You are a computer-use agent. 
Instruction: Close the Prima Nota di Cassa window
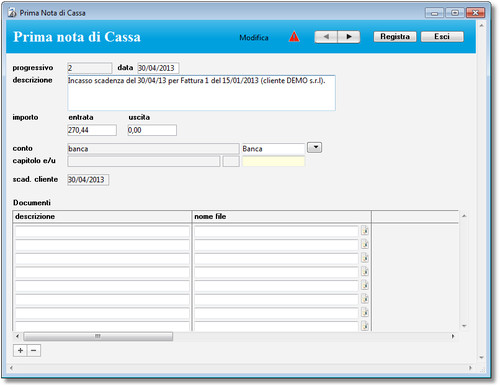point(475,13)
